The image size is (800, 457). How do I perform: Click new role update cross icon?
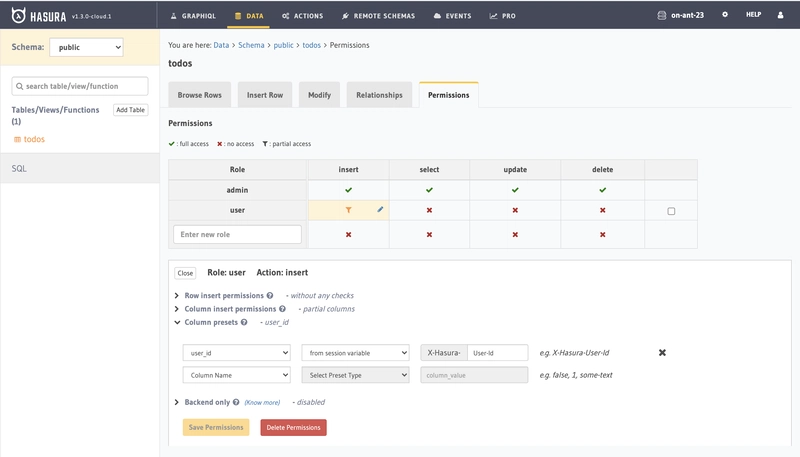click(x=515, y=235)
